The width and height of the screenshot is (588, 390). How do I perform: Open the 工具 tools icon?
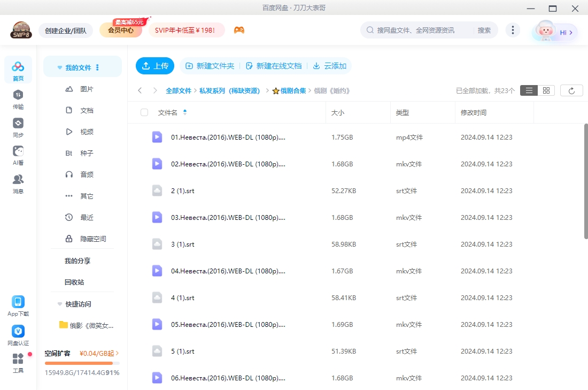pyautogui.click(x=18, y=359)
